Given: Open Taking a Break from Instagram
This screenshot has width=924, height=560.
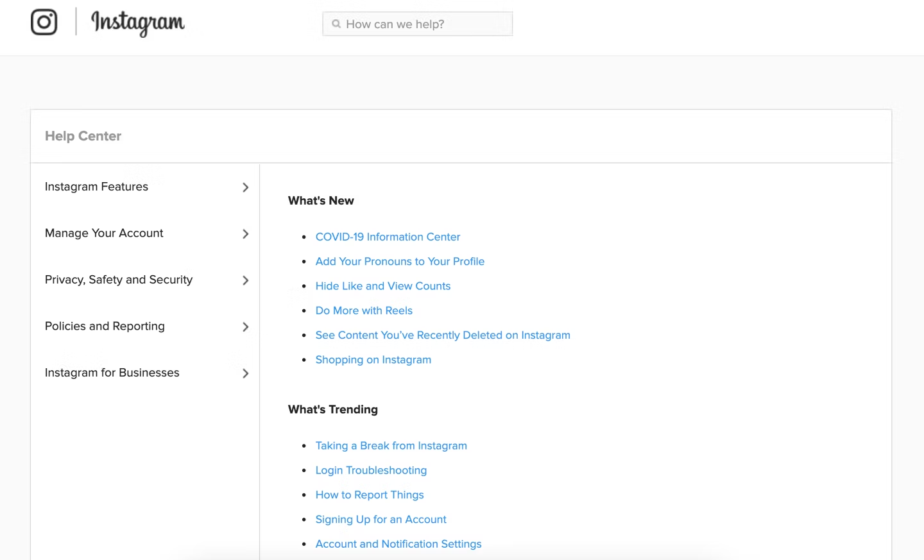Looking at the screenshot, I should (391, 445).
